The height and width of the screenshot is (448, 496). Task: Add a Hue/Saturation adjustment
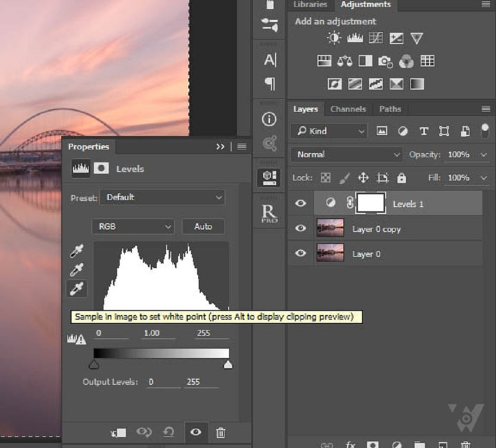[324, 61]
